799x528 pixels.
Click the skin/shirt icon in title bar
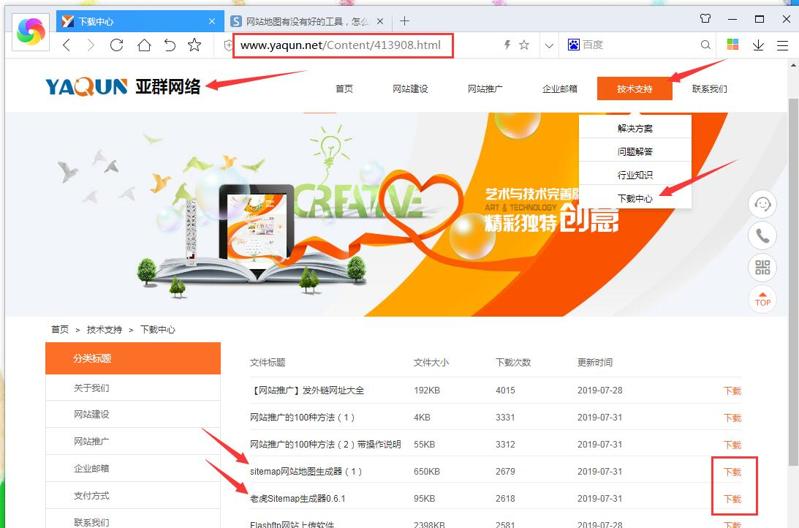[x=705, y=19]
